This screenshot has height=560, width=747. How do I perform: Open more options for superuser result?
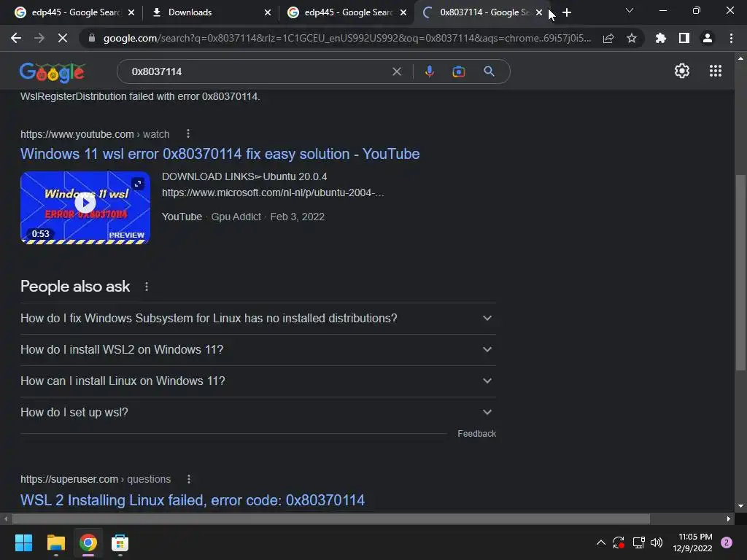point(189,479)
